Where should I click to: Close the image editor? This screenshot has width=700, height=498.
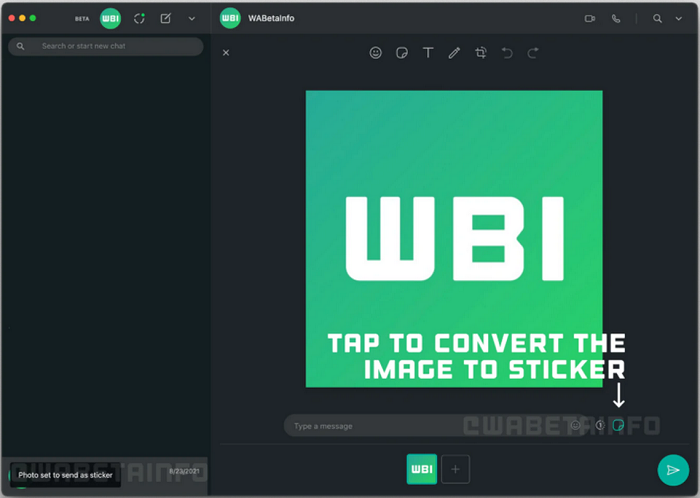(226, 53)
